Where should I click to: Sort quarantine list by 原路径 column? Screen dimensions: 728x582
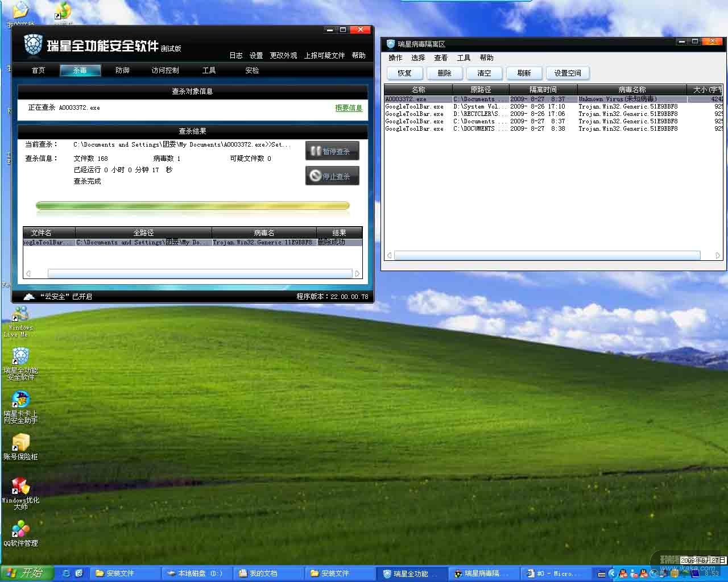[x=481, y=90]
